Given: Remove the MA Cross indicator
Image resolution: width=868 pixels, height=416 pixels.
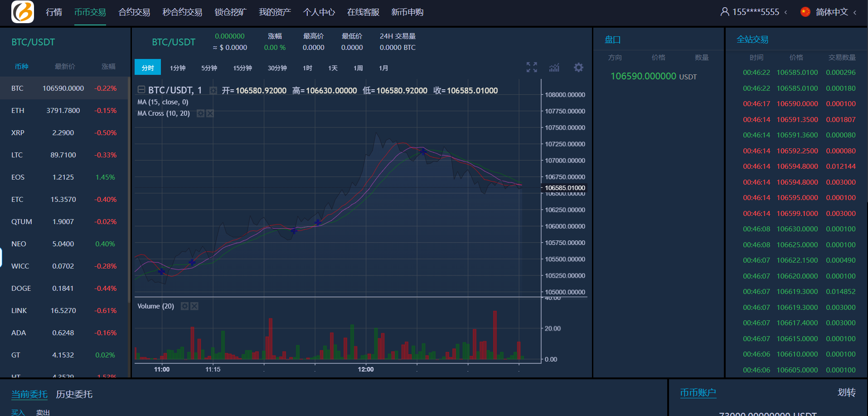Looking at the screenshot, I should click(210, 113).
